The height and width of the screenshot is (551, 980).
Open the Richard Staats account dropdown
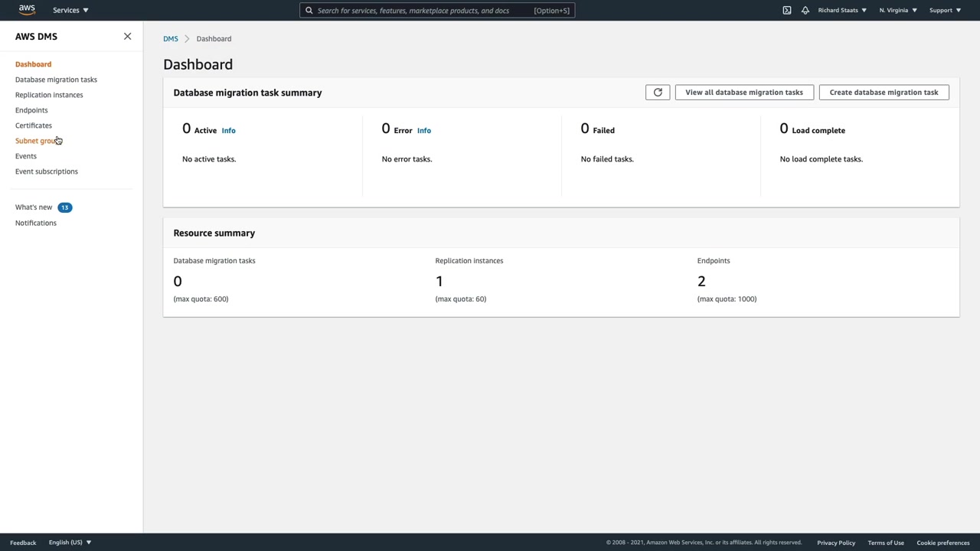[842, 10]
